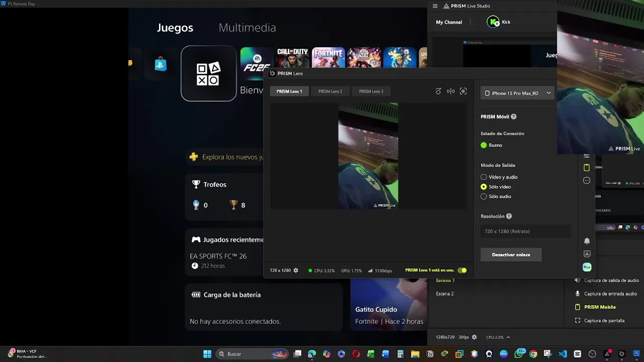Switch to the PRISM Lens 3 tab

click(x=371, y=92)
